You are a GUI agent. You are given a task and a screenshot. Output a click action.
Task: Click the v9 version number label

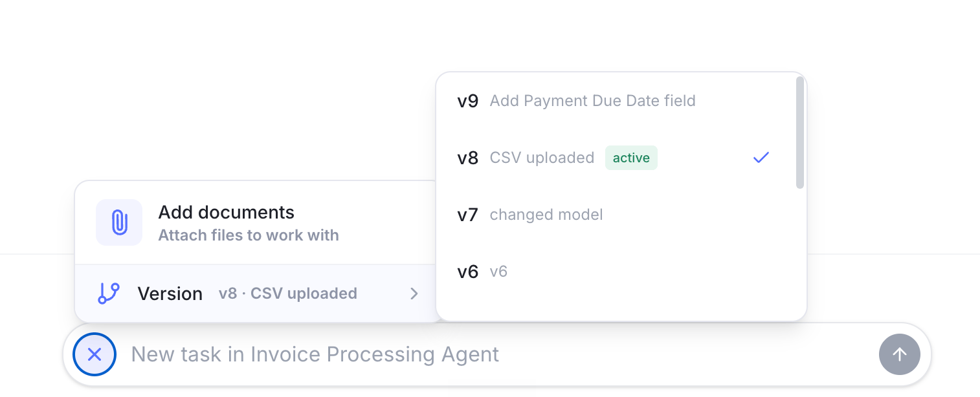pos(467,101)
